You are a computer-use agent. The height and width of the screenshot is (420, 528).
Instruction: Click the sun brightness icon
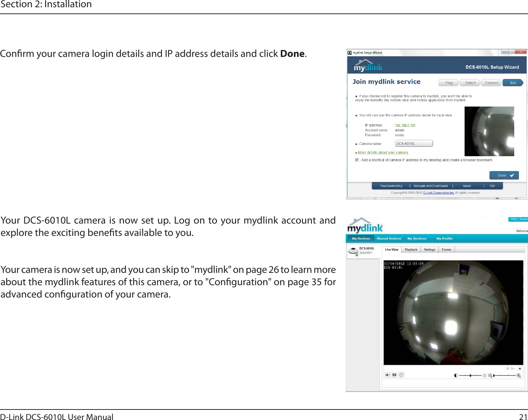(484, 375)
